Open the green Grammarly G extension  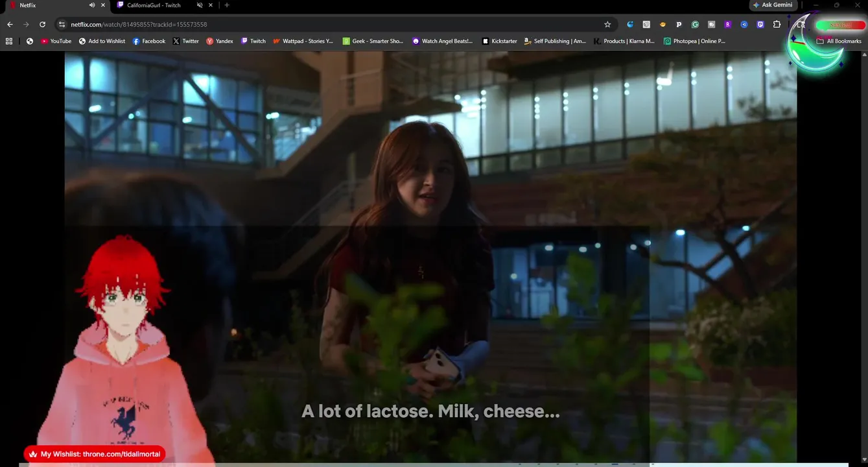(x=695, y=25)
